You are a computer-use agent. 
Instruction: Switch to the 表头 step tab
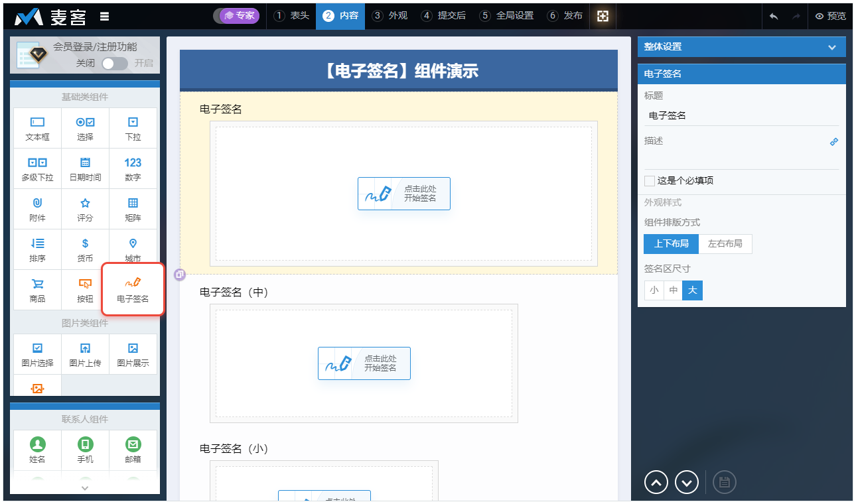(x=292, y=16)
